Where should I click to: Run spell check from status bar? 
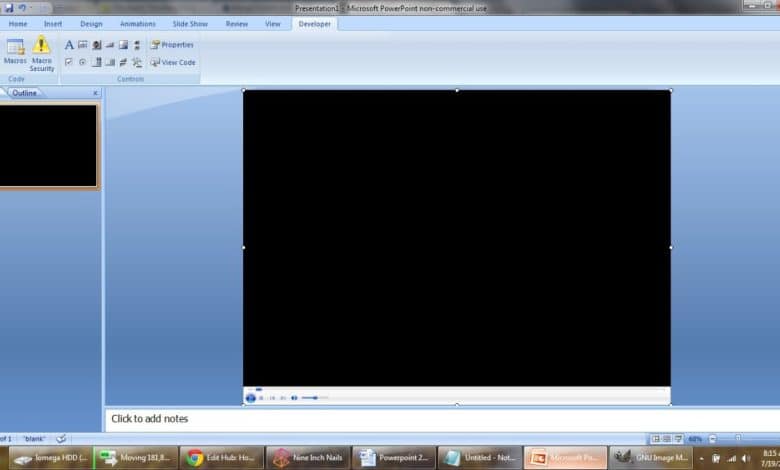pyautogui.click(x=61, y=439)
